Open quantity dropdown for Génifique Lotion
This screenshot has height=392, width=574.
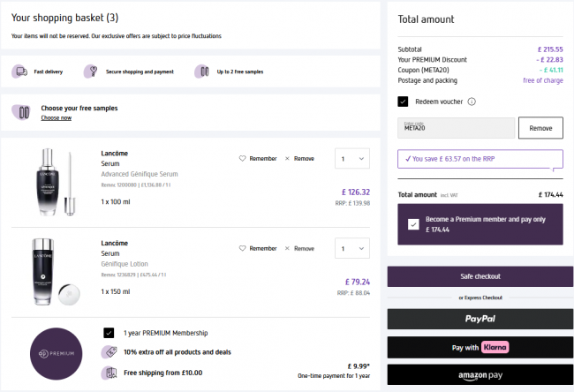pyautogui.click(x=352, y=248)
